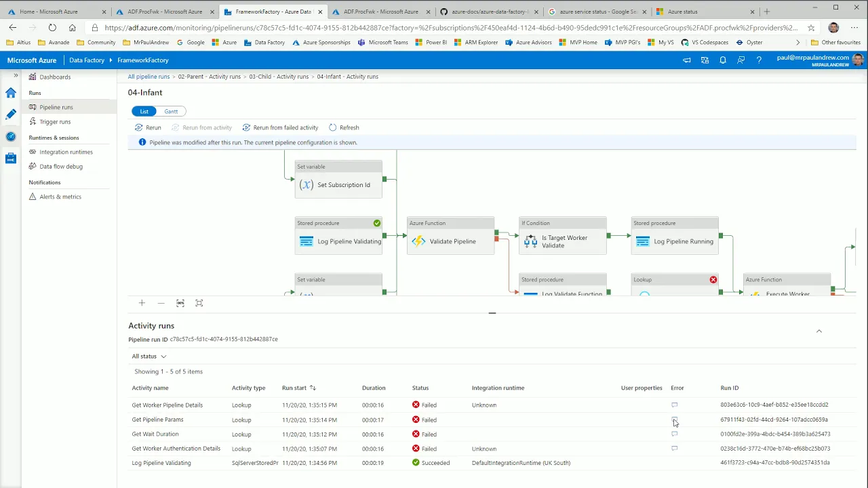Switch to List view toggle

(x=144, y=111)
